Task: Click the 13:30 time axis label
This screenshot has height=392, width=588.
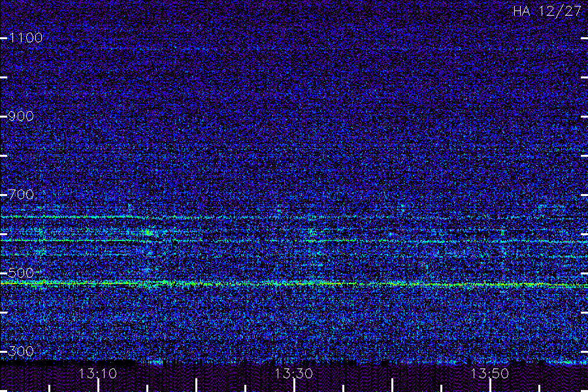Action: click(x=293, y=374)
